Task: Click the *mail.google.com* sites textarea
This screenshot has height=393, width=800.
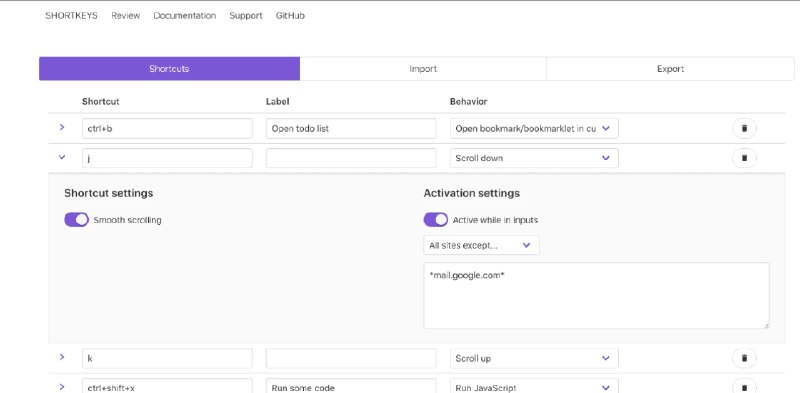Action: [596, 296]
